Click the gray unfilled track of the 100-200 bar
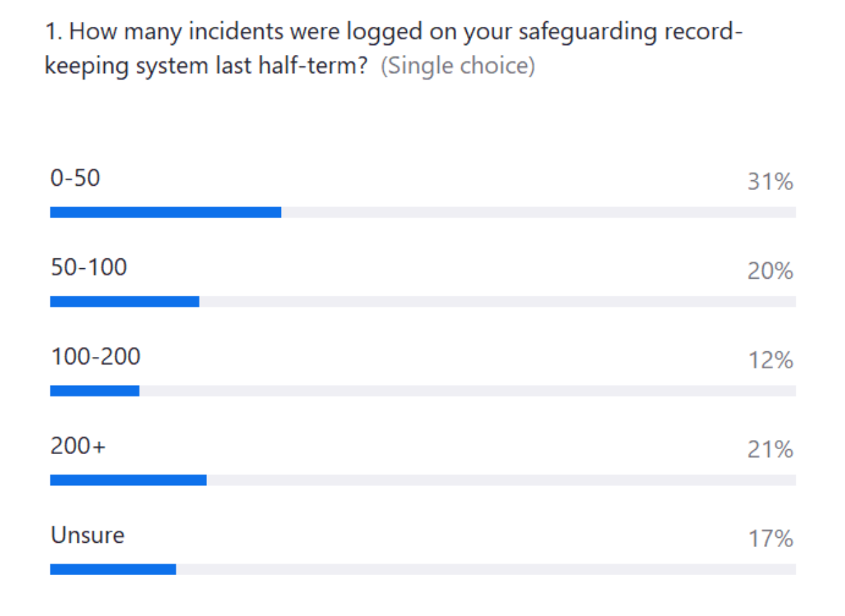 [x=468, y=391]
